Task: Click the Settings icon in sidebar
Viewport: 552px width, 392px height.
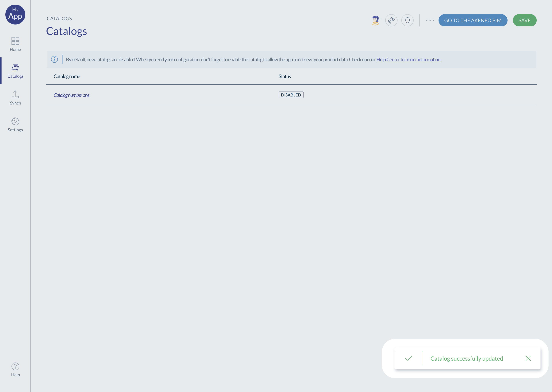Action: pos(15,121)
